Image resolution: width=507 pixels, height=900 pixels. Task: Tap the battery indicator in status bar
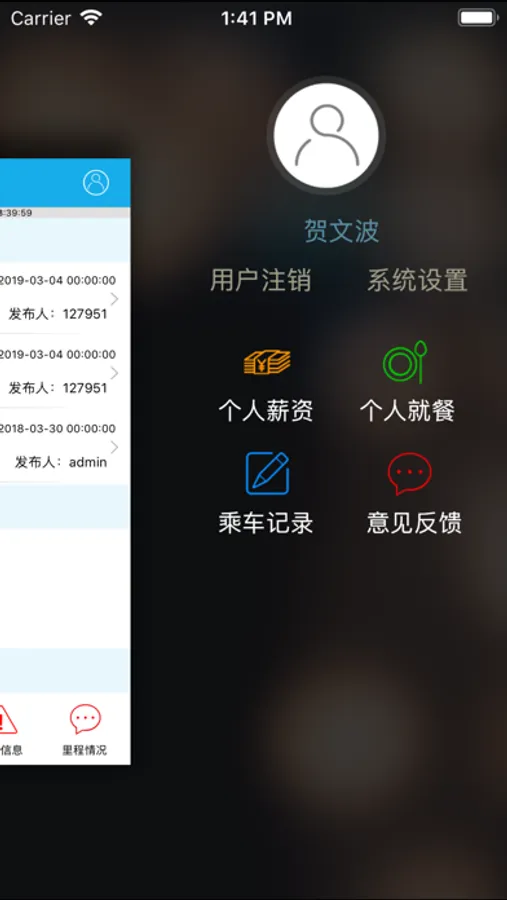477,18
